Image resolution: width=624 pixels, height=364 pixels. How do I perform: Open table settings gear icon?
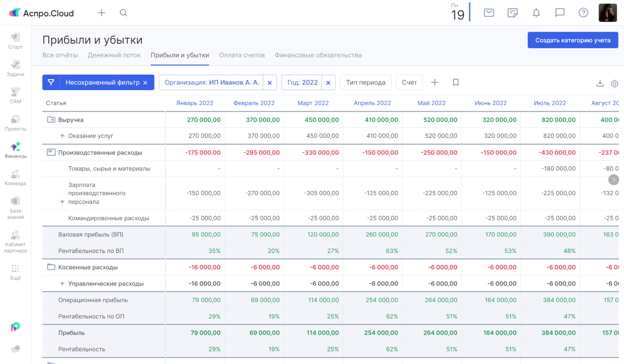pos(614,83)
